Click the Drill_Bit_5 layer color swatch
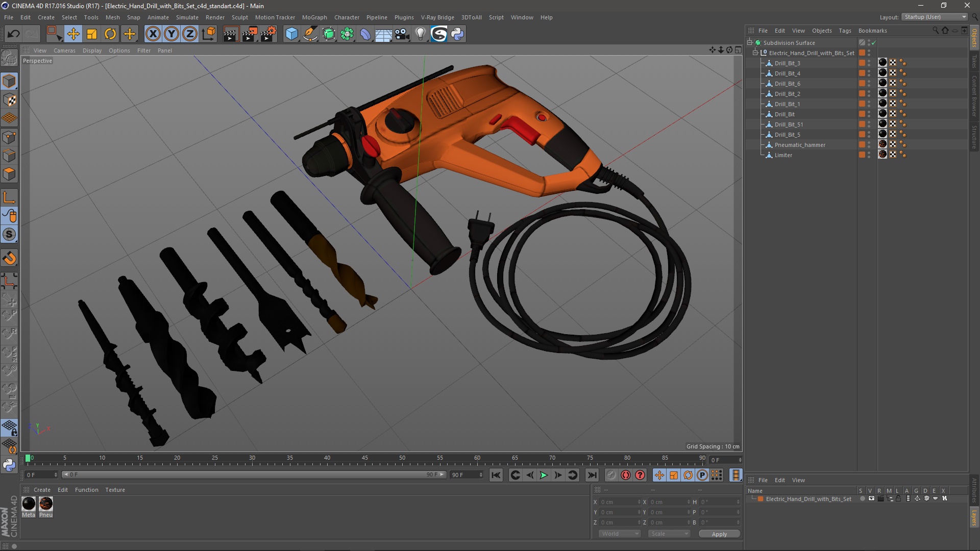980x551 pixels. pyautogui.click(x=862, y=135)
